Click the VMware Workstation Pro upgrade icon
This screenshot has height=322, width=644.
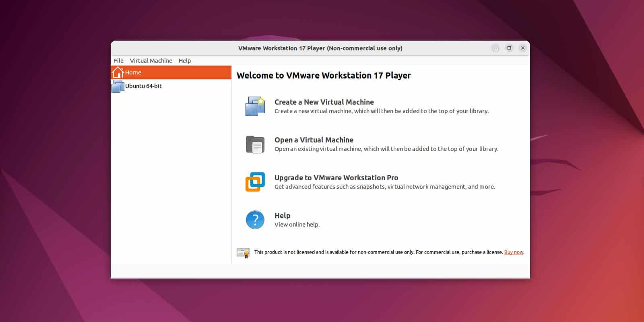click(x=255, y=182)
